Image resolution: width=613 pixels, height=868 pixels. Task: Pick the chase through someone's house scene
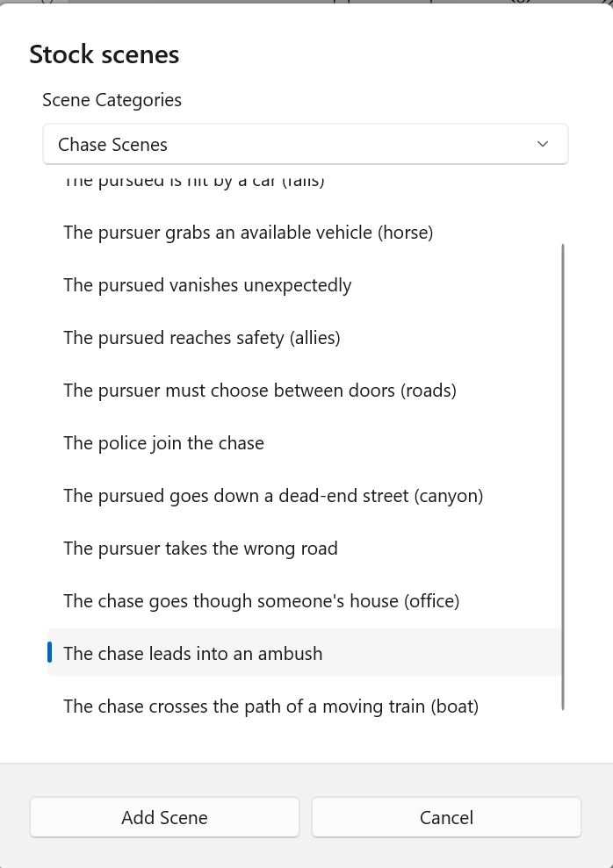pyautogui.click(x=262, y=601)
